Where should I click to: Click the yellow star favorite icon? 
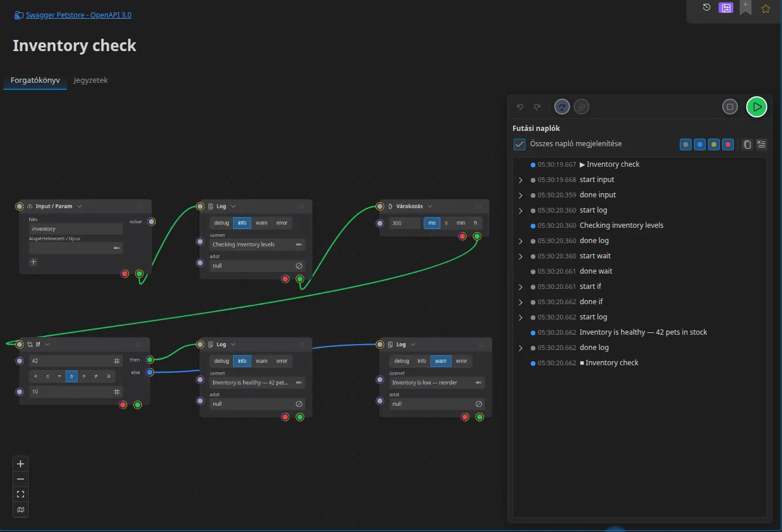point(766,9)
